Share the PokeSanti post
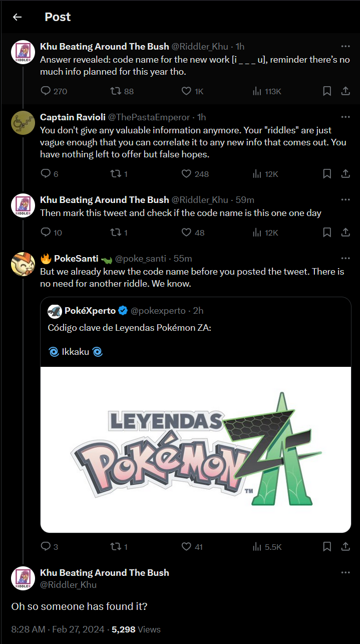360x644 pixels. tap(345, 547)
